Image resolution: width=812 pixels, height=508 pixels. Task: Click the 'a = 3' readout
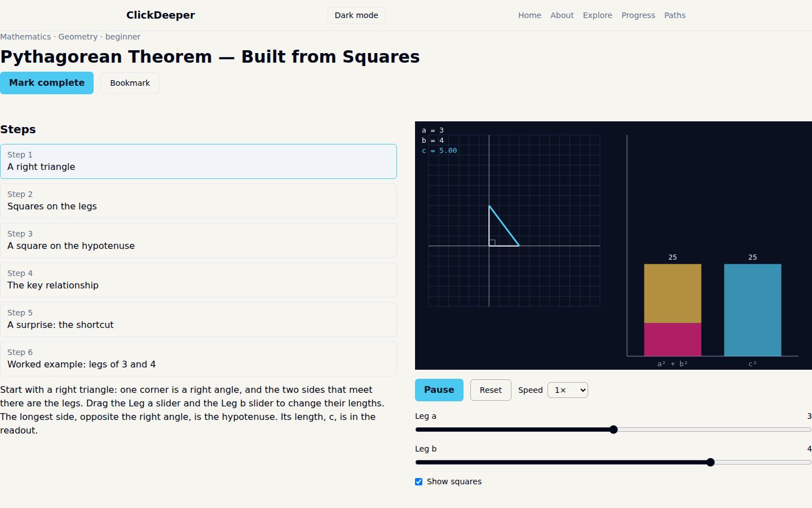(x=433, y=130)
